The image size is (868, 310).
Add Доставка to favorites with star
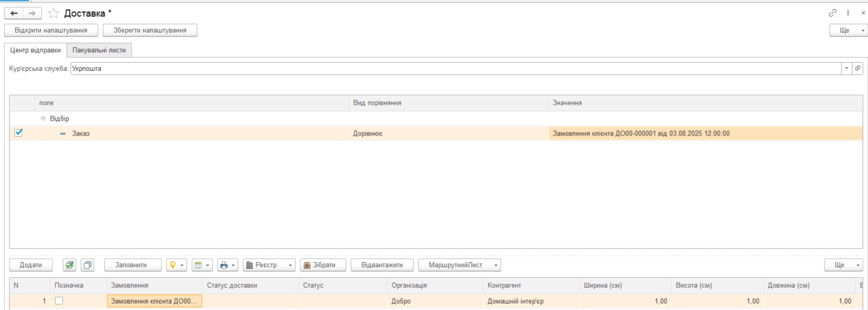[54, 13]
